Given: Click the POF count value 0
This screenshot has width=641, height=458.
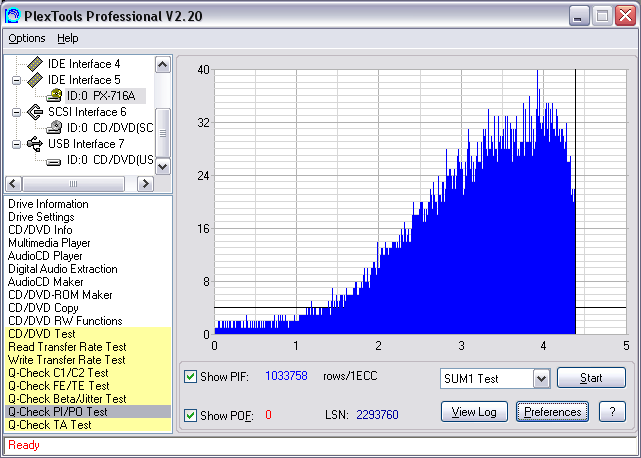Looking at the screenshot, I should (268, 415).
